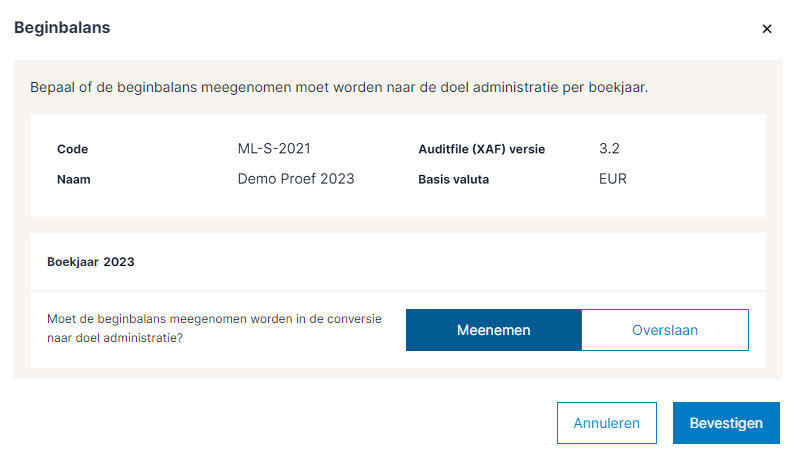796x459 pixels.
Task: Click the Boekjaar 2023 section heading
Action: [x=91, y=262]
